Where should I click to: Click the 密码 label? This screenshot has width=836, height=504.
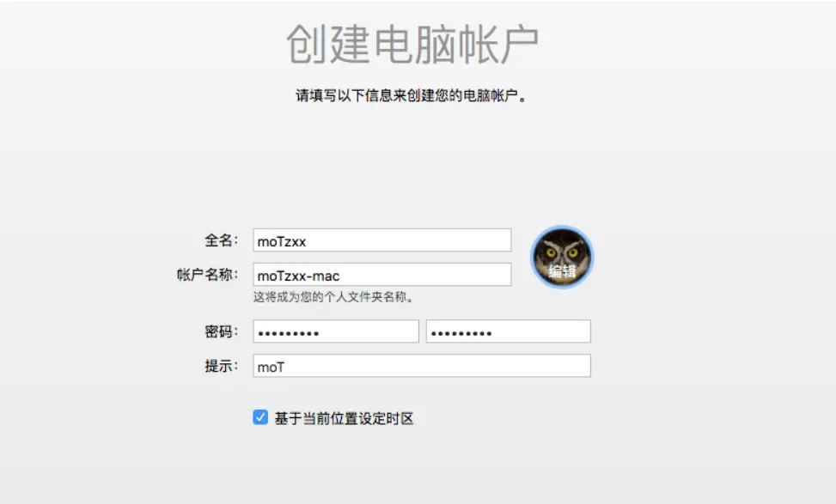point(222,331)
